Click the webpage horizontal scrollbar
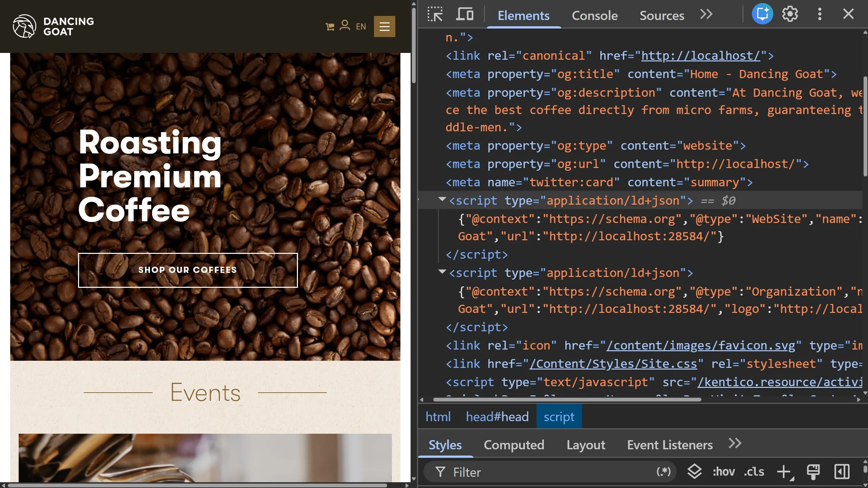 click(197, 485)
